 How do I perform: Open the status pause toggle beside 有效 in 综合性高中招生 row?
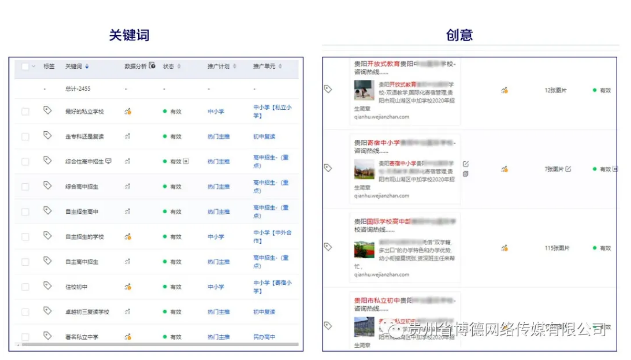pos(186,161)
